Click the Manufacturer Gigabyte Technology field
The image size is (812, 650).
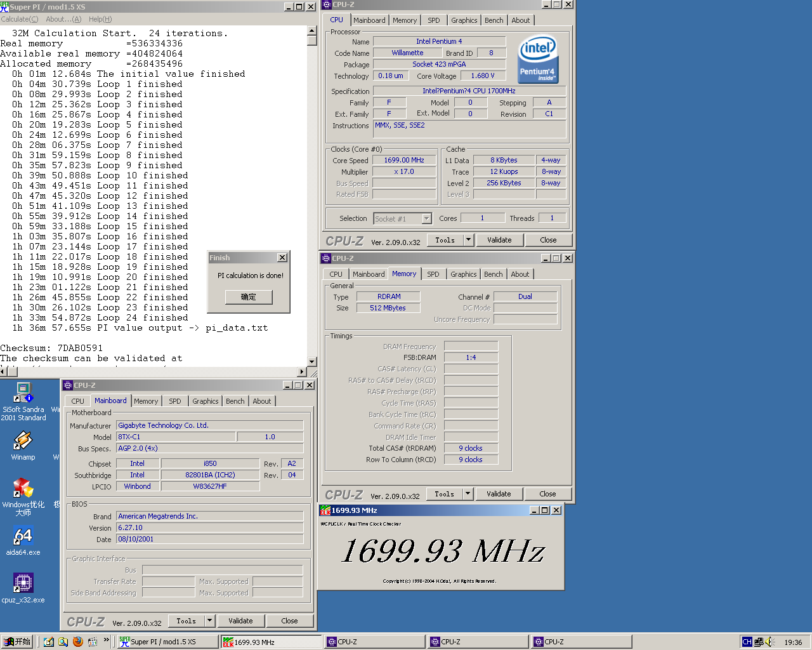coord(210,425)
